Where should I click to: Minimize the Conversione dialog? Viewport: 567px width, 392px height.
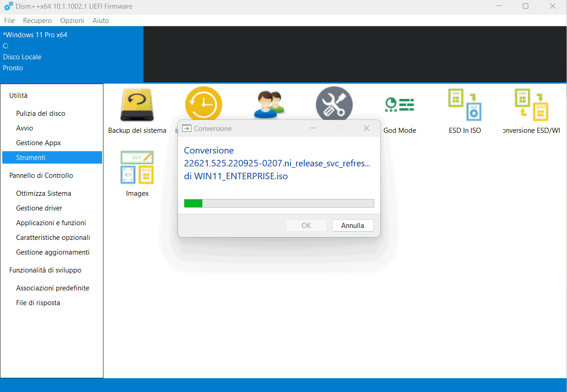pos(312,128)
